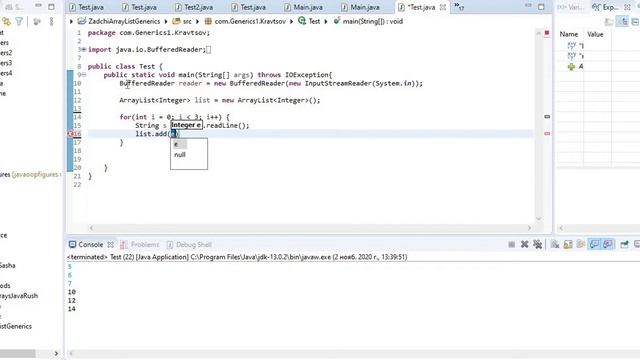Click Remove All Terminated Launches double X icon
This screenshot has height=360, width=640.
(x=538, y=244)
